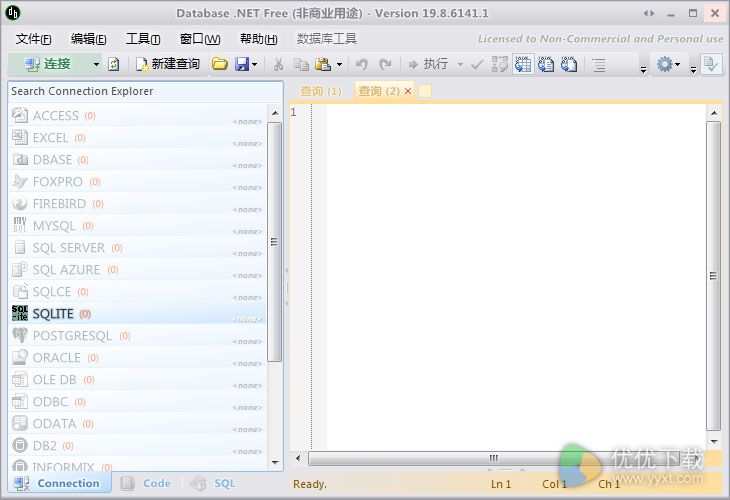Screen dimensions: 730x500
Task: Click the SQLCE icon
Action: coord(20,291)
